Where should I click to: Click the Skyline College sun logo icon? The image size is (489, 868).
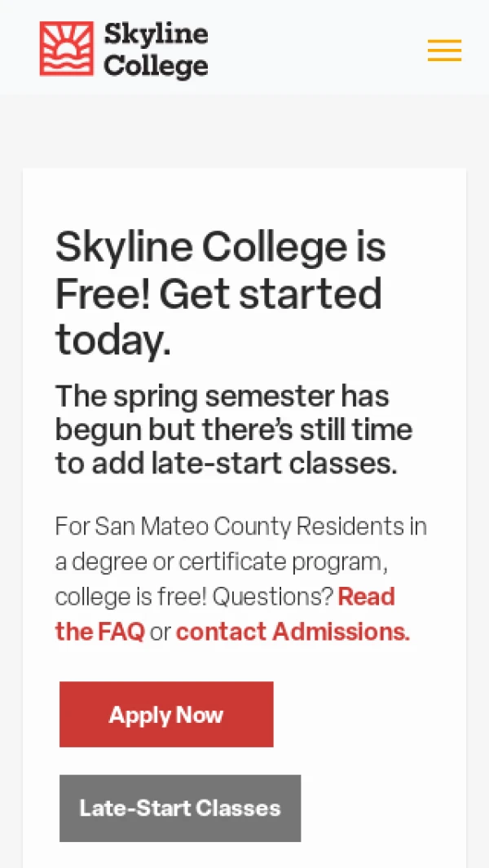tap(67, 49)
